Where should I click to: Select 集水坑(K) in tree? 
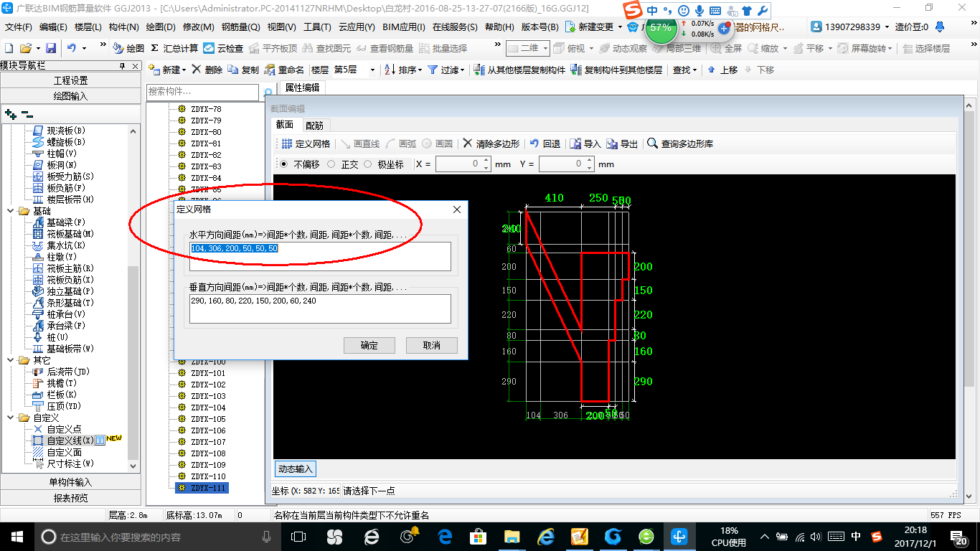(58, 245)
